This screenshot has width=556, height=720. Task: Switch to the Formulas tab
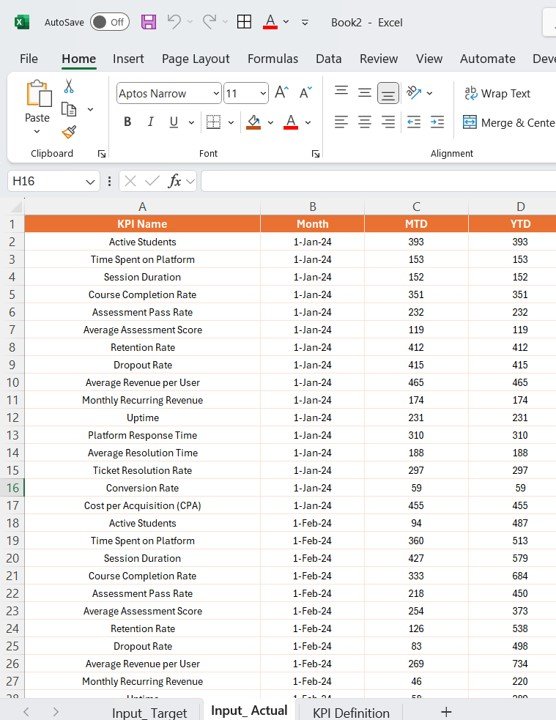[x=273, y=59]
